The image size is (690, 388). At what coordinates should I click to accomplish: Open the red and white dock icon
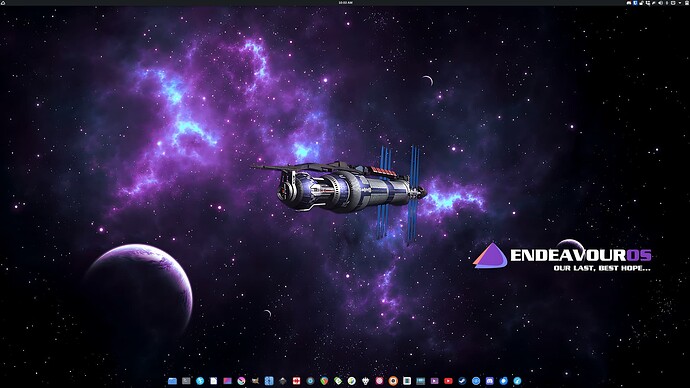(297, 381)
